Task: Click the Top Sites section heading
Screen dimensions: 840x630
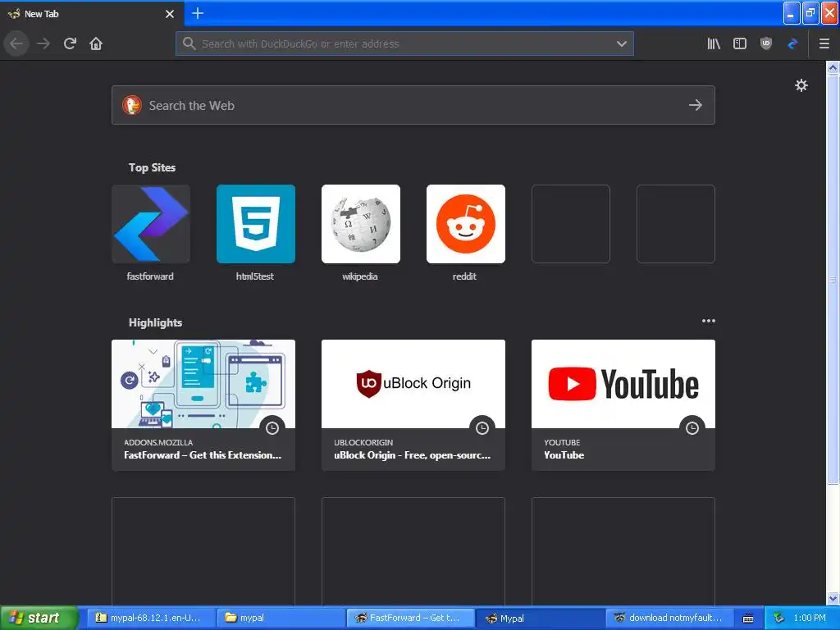Action: click(152, 167)
